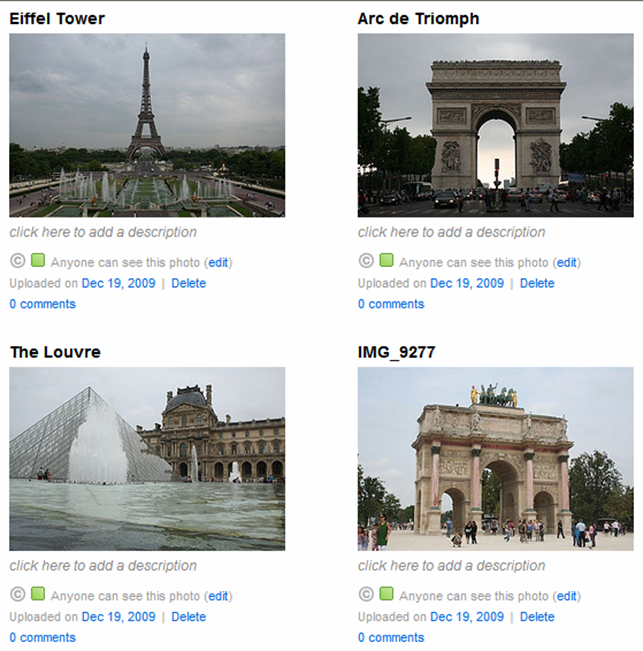The height and width of the screenshot is (651, 643).
Task: Add a description to The Louvre photo
Action: (103, 566)
